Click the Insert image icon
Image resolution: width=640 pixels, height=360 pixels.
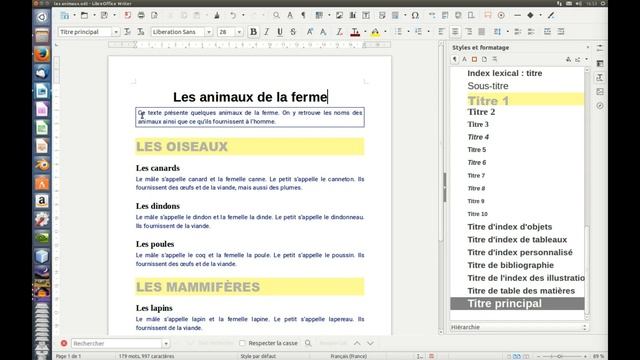(x=339, y=16)
